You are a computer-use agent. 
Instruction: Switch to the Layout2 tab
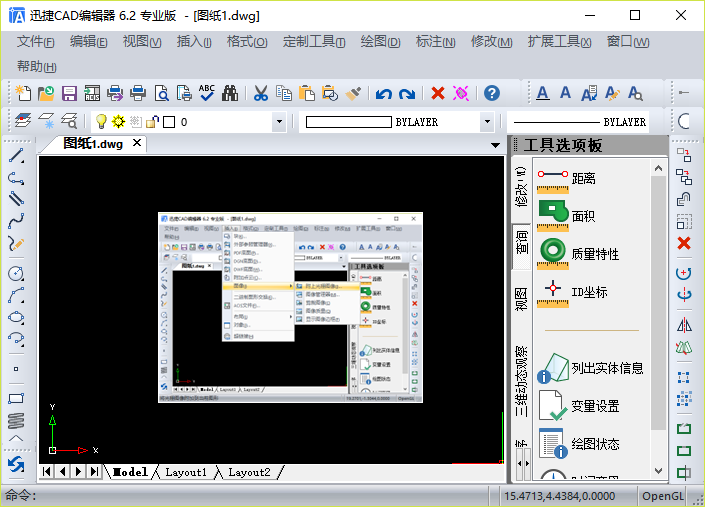coord(249,472)
